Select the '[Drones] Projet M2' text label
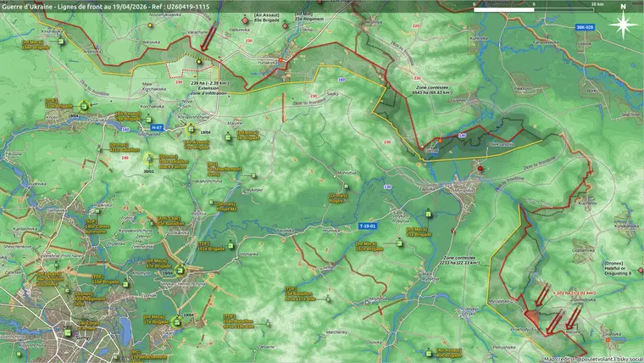Image resolution: width=644 pixels, height=363 pixels. pyautogui.click(x=227, y=207)
